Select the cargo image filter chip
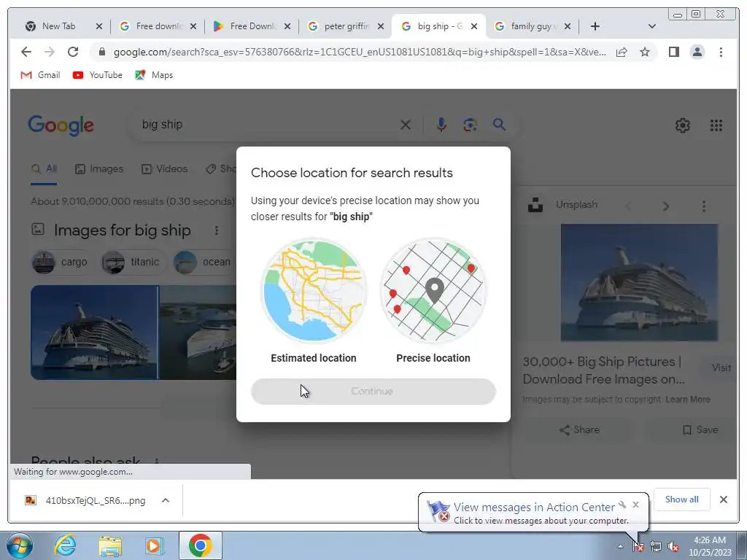747x560 pixels. coord(61,262)
